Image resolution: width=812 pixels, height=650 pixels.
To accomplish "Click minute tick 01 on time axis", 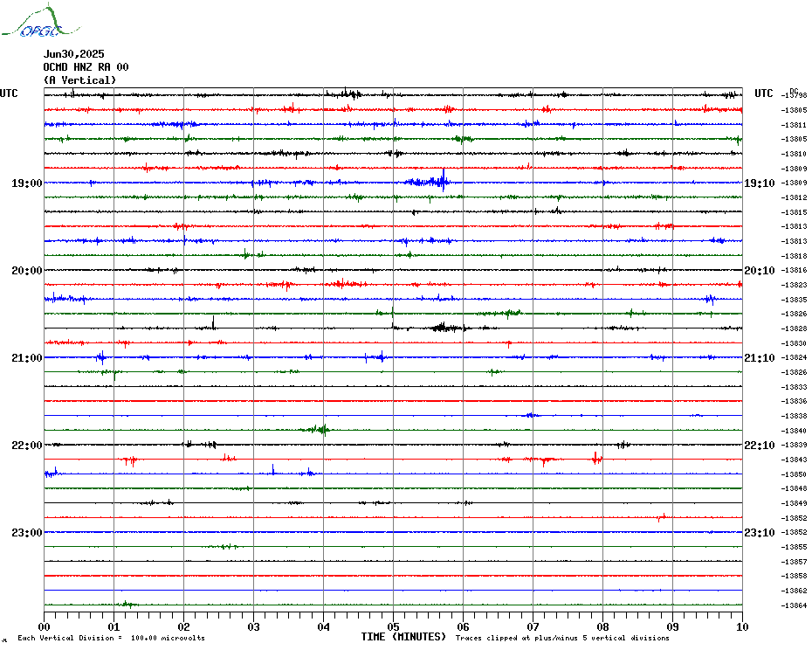I will tap(114, 626).
